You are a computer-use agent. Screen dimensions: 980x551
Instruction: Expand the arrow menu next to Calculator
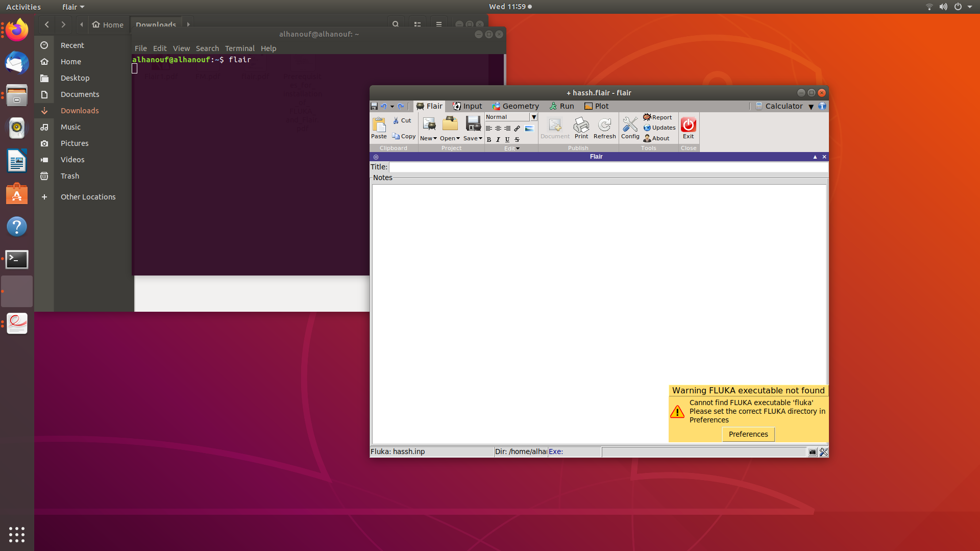[811, 107]
